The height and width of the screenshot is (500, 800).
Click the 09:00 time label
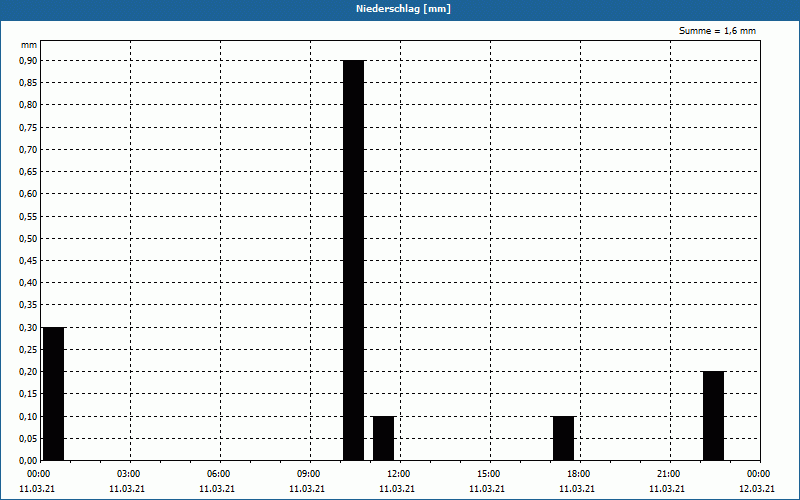tap(308, 474)
